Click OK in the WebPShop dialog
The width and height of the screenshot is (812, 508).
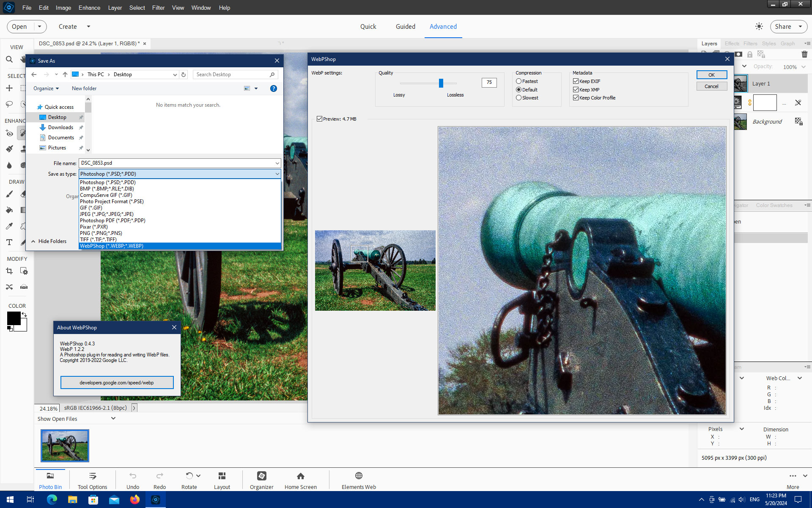pos(712,75)
